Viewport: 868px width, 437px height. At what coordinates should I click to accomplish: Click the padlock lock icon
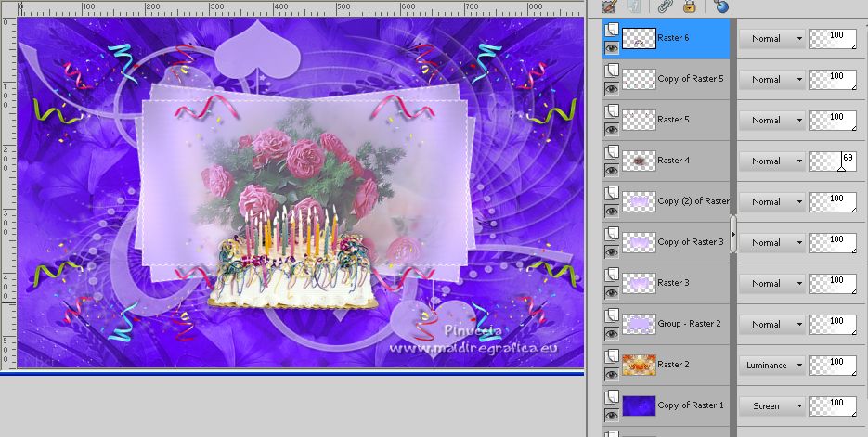690,6
